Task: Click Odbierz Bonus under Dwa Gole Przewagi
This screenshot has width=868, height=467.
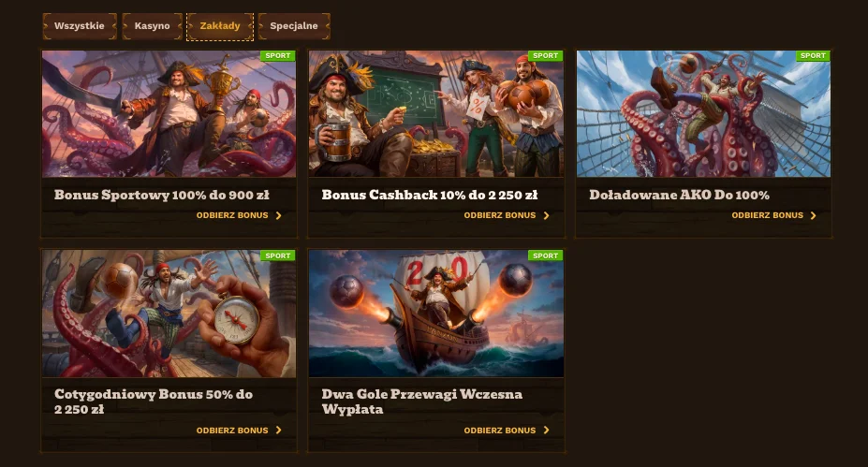Action: 507,430
